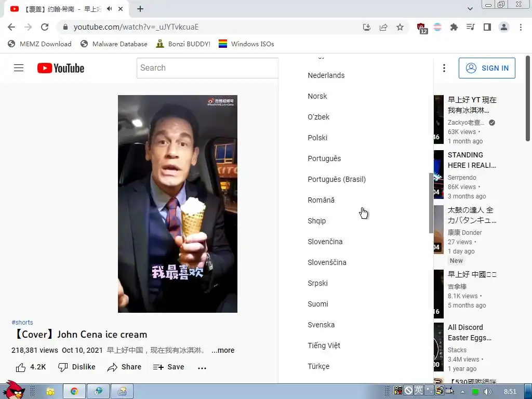Toggle the browser side panel icon
532x399 pixels.
point(487,27)
